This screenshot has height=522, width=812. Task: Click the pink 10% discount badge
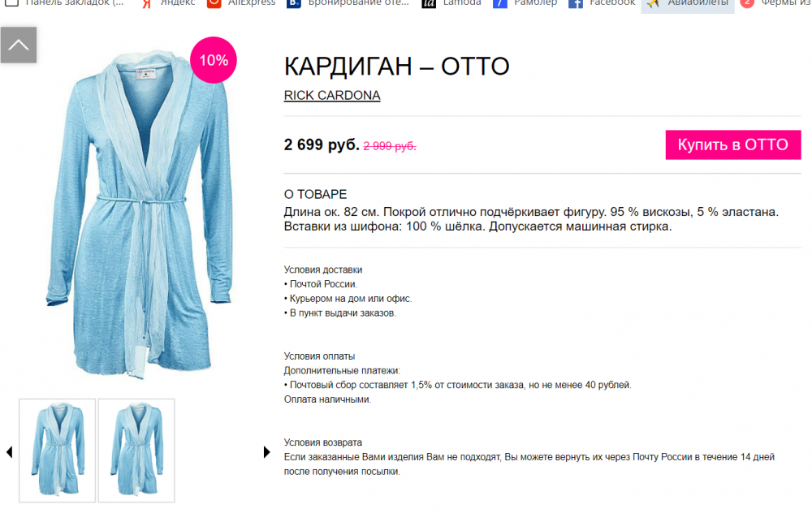click(214, 60)
